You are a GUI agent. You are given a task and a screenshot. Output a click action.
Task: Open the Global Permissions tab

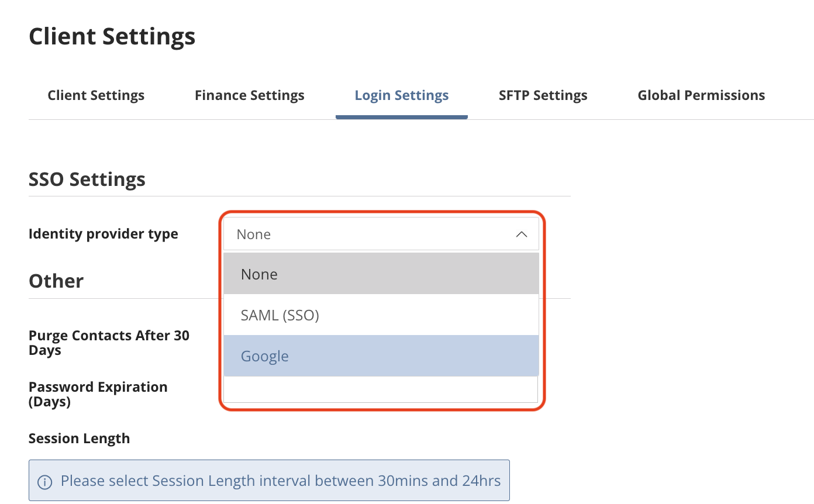[x=701, y=96]
